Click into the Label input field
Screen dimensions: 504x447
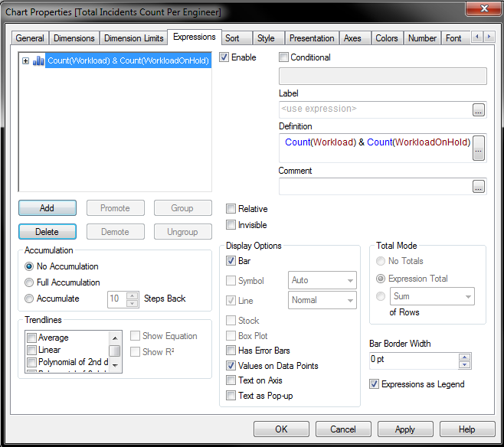tap(375, 109)
